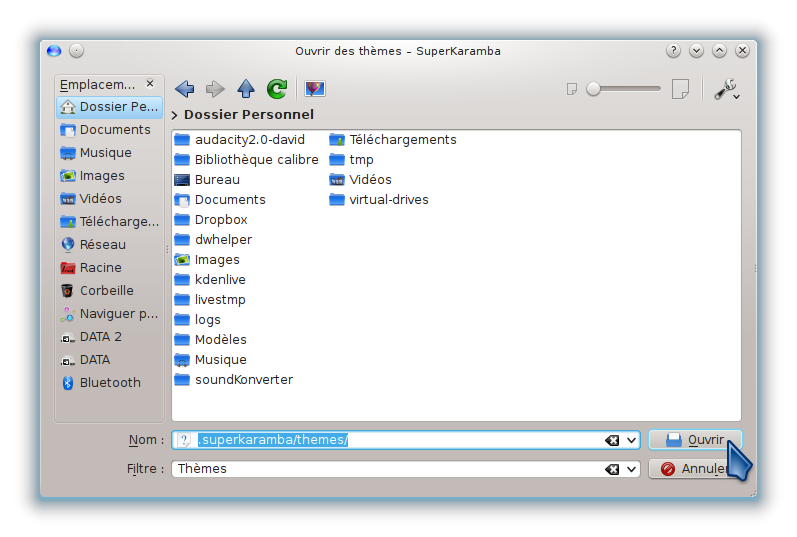Image resolution: width=797 pixels, height=537 pixels.
Task: Toggle the file preview icon in toolbar
Action: pyautogui.click(x=315, y=89)
